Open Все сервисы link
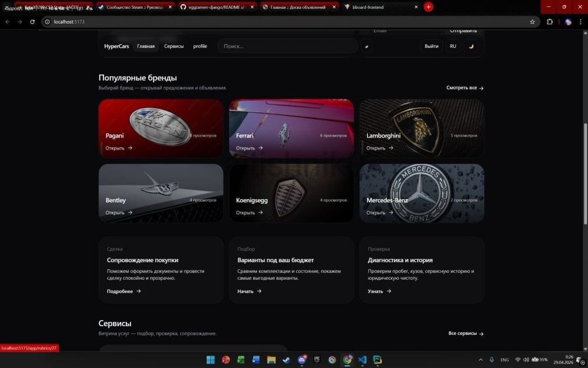Screen dimensions: 588x368 466,333
